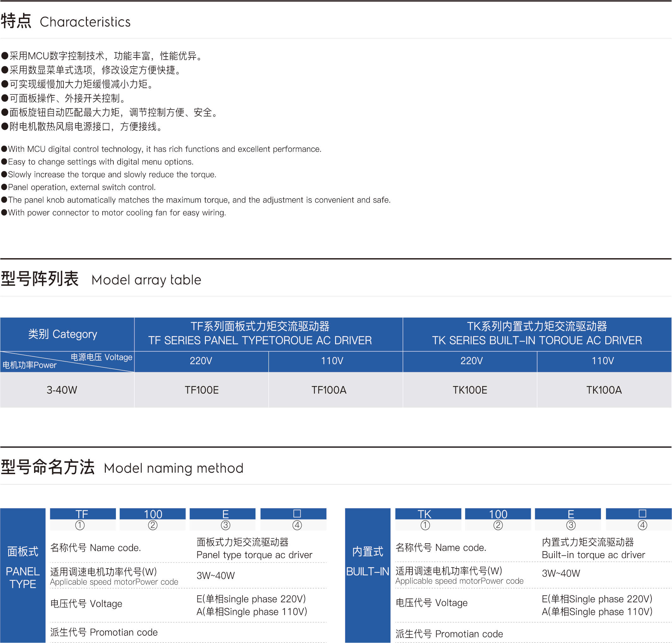Click the 110V cell under TK series

(604, 361)
